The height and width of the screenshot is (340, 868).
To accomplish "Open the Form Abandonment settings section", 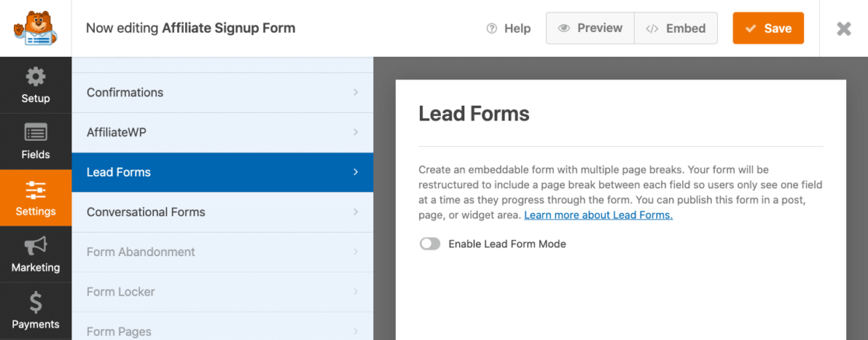I will point(222,252).
